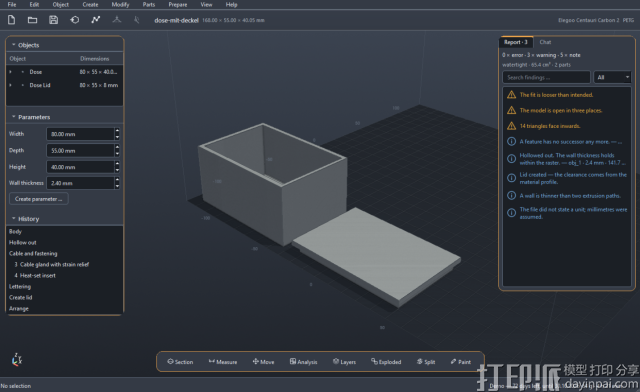This screenshot has width=640, height=392.
Task: Select '4 Heat-set insert' history entry
Action: click(35, 276)
